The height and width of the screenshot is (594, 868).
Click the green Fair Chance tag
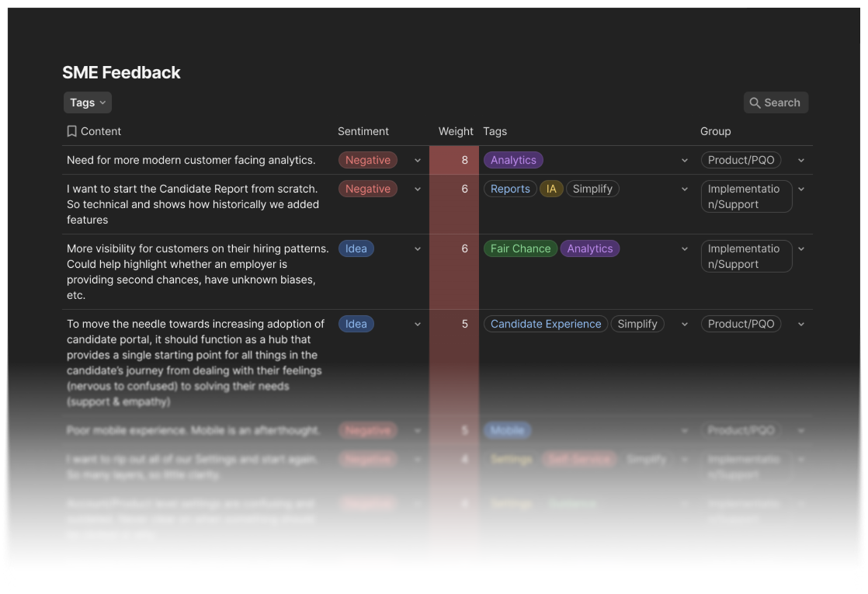(x=520, y=248)
